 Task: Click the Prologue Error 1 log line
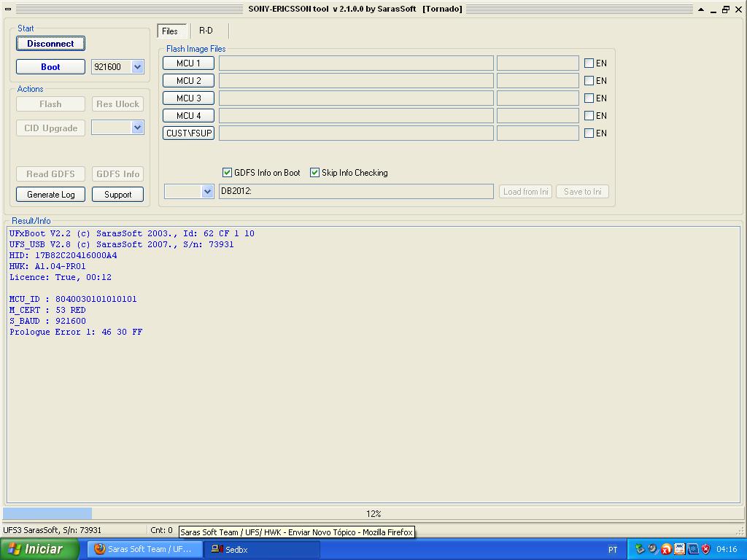point(76,332)
